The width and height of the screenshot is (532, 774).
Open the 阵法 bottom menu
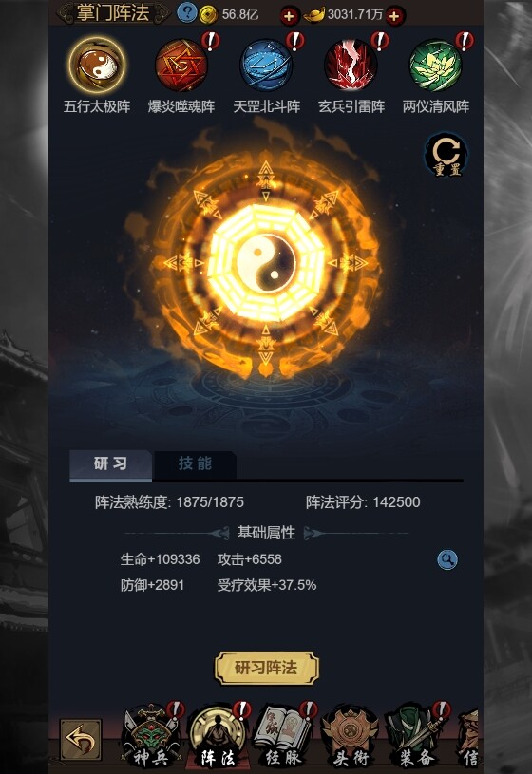(218, 736)
